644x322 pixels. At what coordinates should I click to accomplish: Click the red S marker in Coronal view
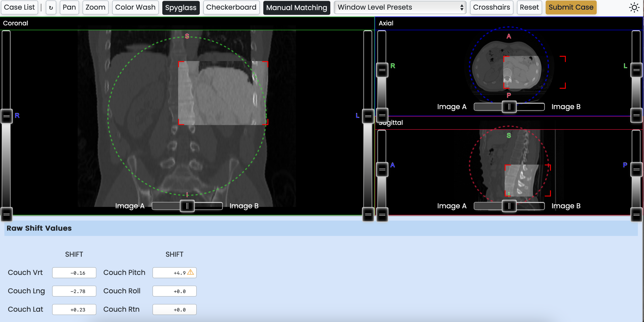pyautogui.click(x=187, y=36)
